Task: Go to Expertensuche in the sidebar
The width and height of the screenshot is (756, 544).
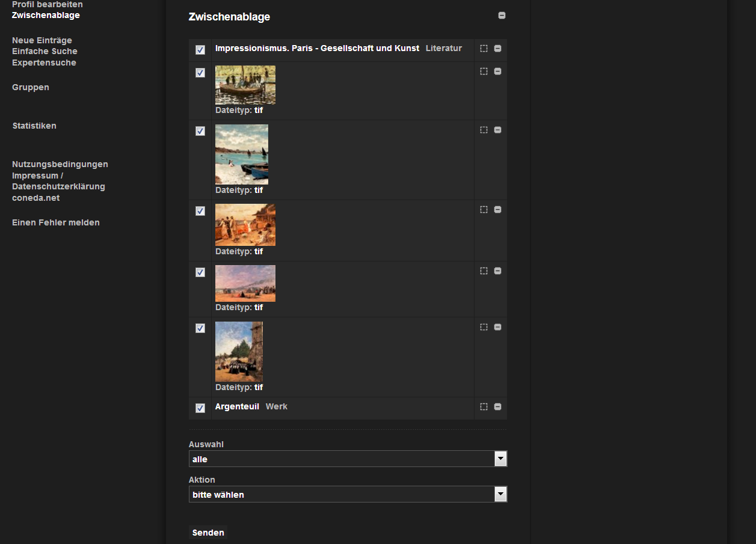Action: 44,63
